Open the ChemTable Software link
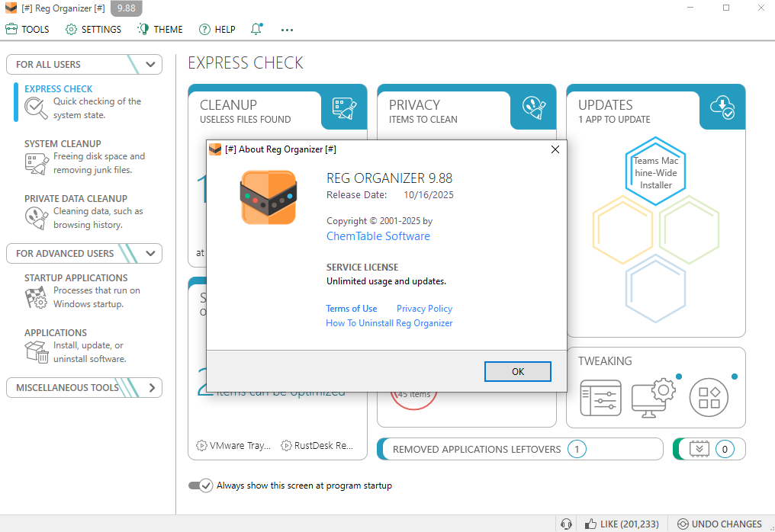 [378, 236]
